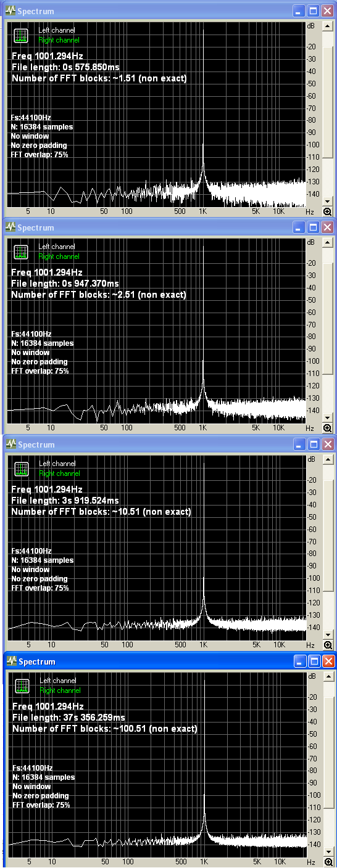This screenshot has width=337, height=868.
Task: Close the Spectrum window with ~2.51 FFT blocks
Action: tap(327, 227)
